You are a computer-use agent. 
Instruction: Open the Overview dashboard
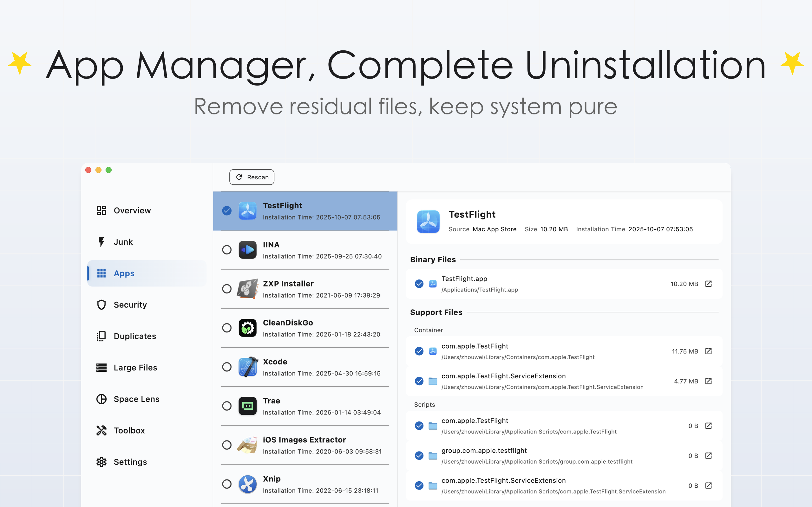click(x=132, y=210)
